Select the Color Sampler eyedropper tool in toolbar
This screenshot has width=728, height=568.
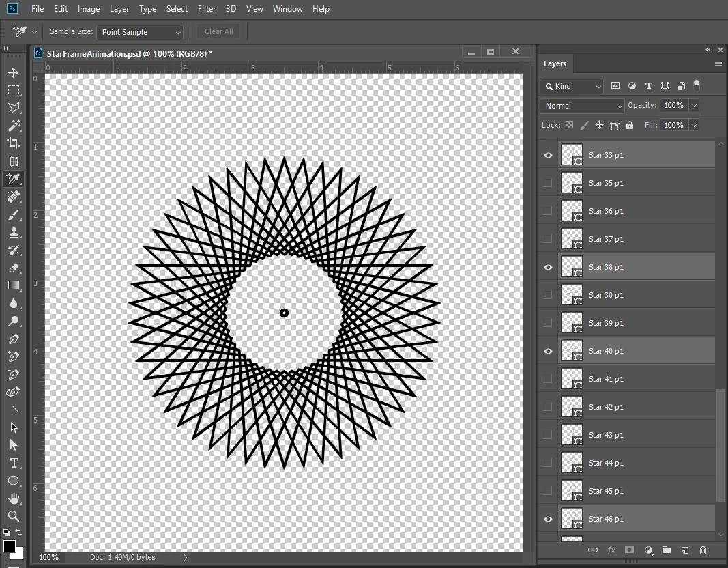14,179
